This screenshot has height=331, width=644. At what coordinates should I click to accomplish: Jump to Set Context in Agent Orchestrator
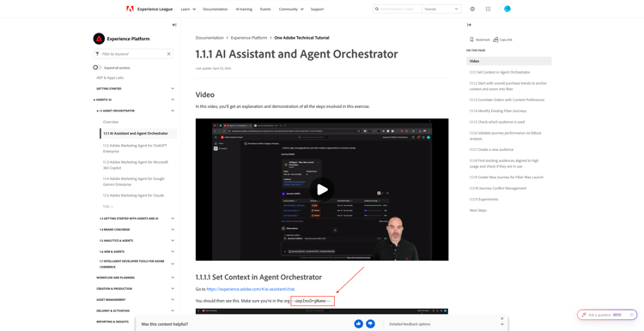pos(500,72)
